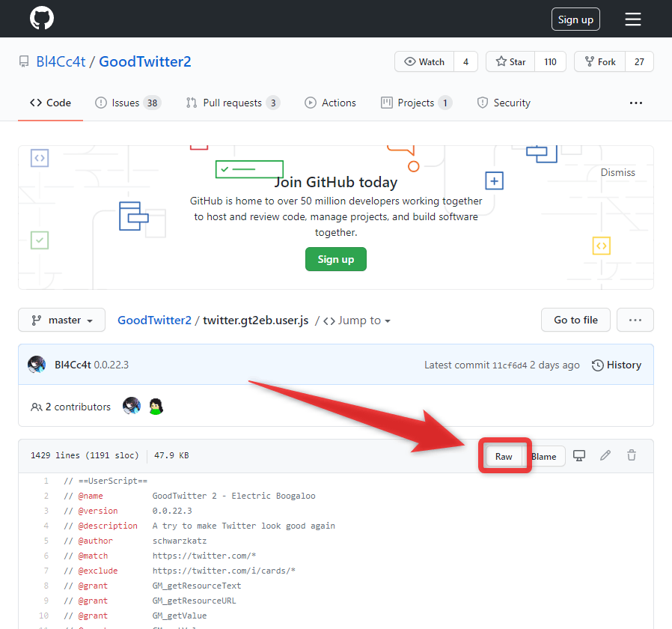Switch to the Issues tab
Viewport: 672px width, 629px height.
pos(128,103)
